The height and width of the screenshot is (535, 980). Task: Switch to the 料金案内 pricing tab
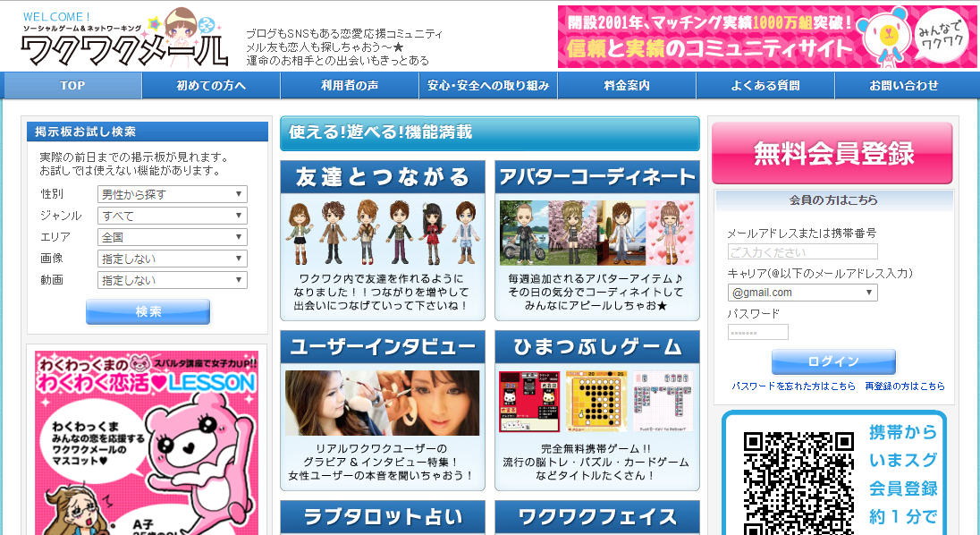[626, 86]
